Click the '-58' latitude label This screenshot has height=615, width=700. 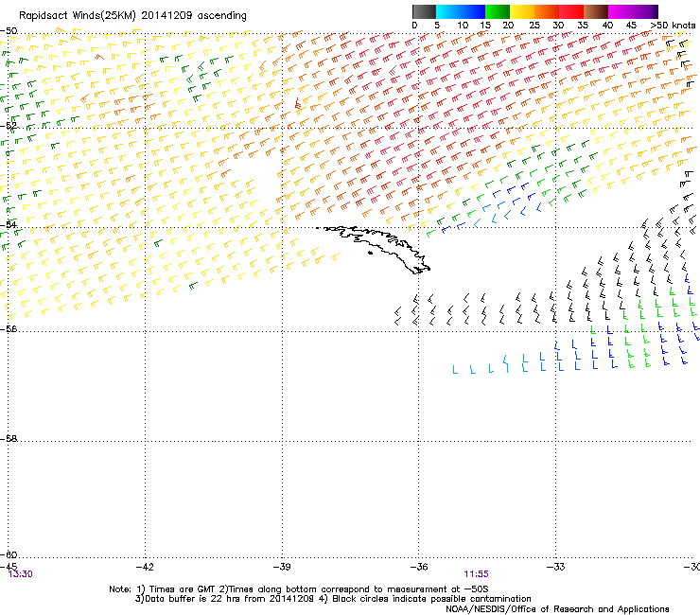[9, 439]
